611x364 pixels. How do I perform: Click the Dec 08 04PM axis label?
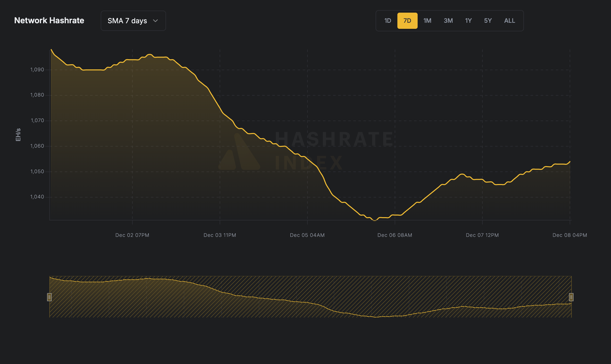click(569, 235)
